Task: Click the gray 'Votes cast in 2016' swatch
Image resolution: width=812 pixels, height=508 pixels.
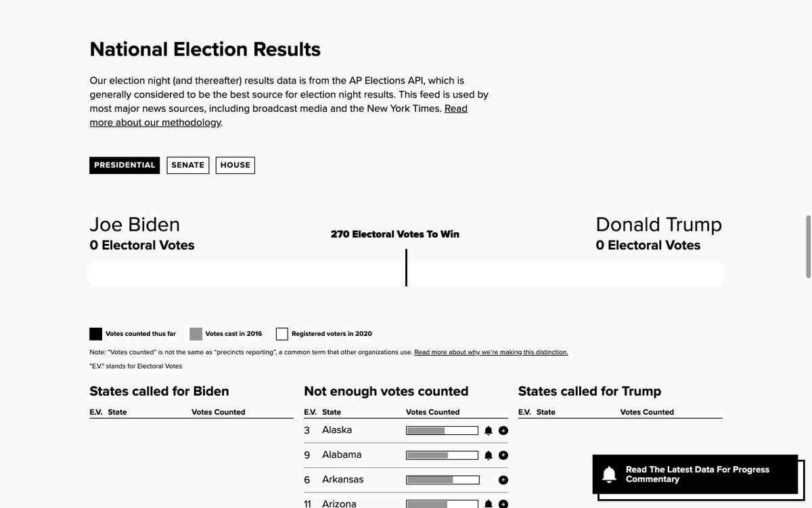Action: tap(196, 334)
